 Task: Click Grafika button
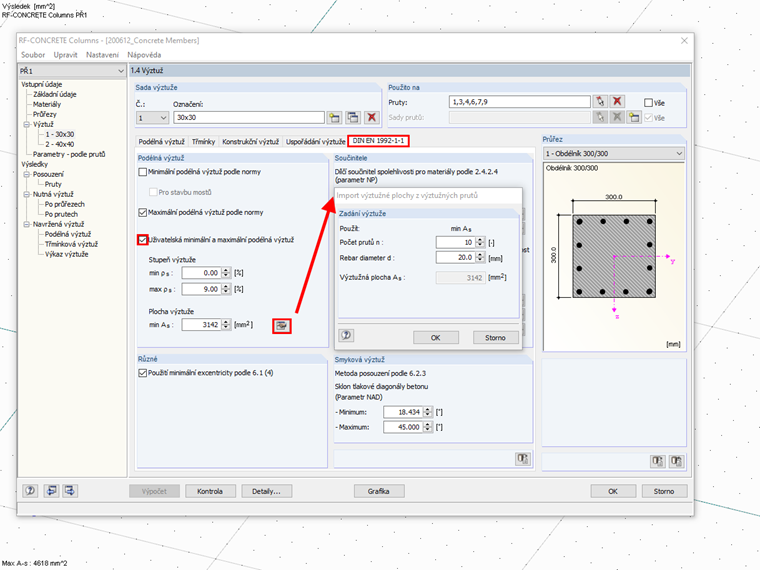click(379, 491)
